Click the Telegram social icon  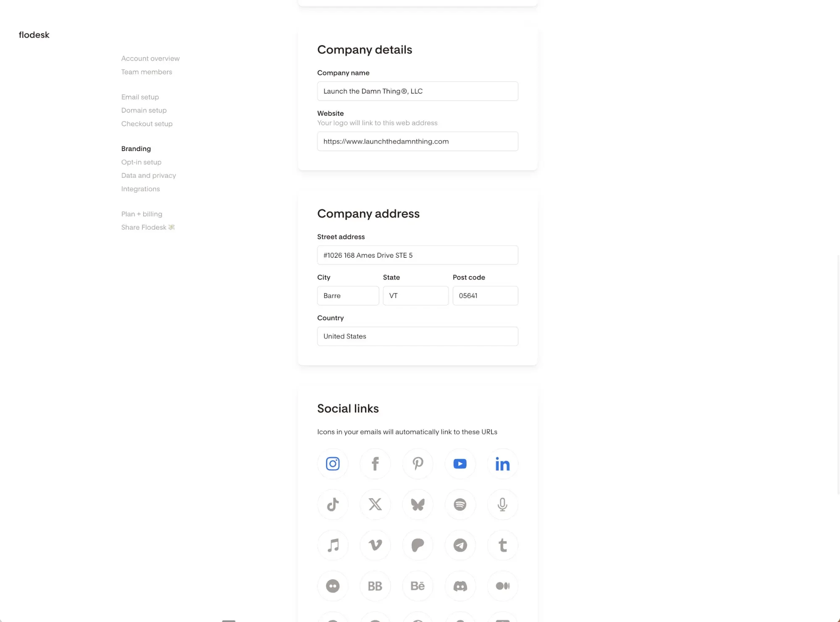click(460, 545)
